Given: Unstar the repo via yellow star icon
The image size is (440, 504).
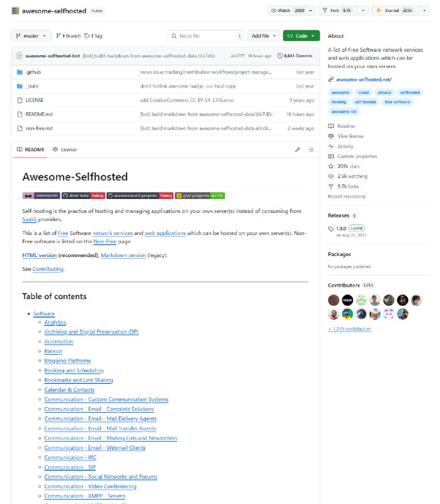Looking at the screenshot, I should tap(379, 11).
